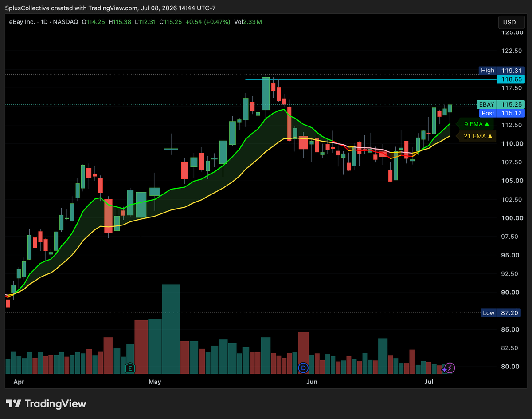This screenshot has height=419, width=532.
Task: Open the USD currency selector
Action: (x=510, y=22)
